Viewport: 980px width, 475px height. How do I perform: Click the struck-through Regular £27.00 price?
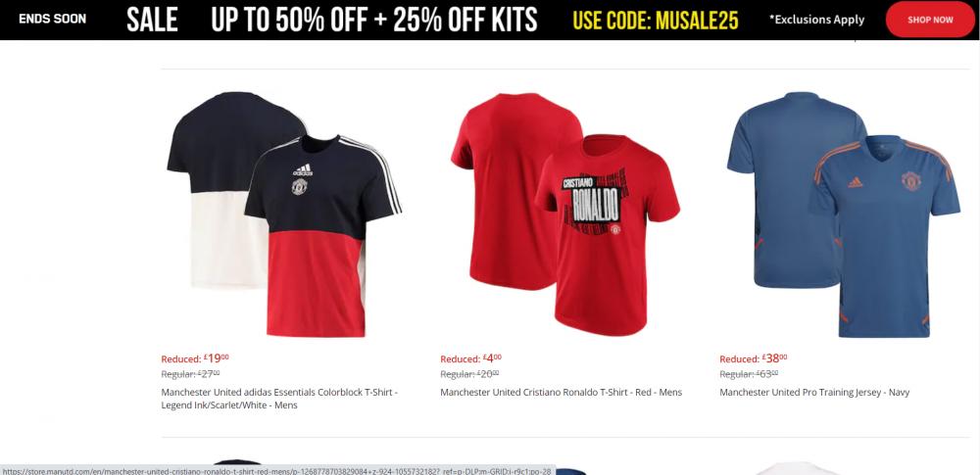pos(191,374)
